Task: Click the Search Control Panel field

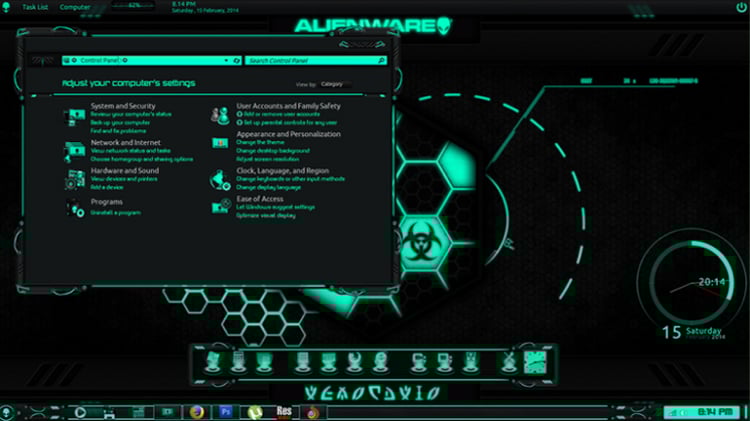Action: coord(316,61)
